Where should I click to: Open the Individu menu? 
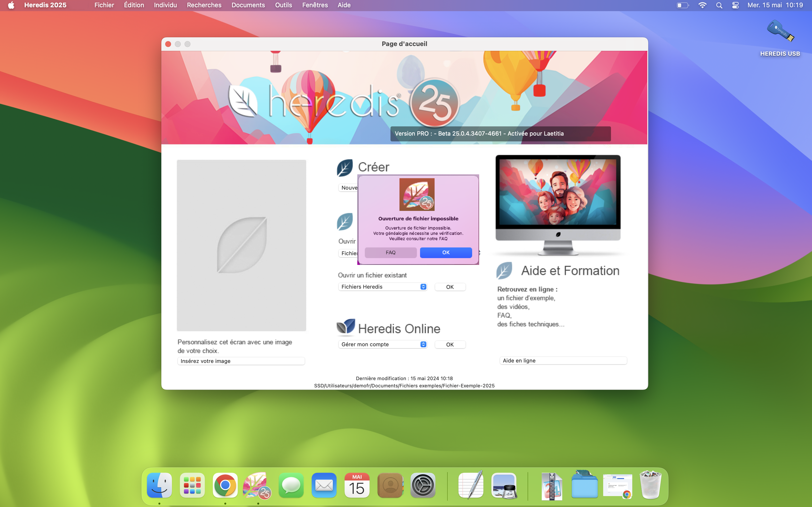[165, 5]
